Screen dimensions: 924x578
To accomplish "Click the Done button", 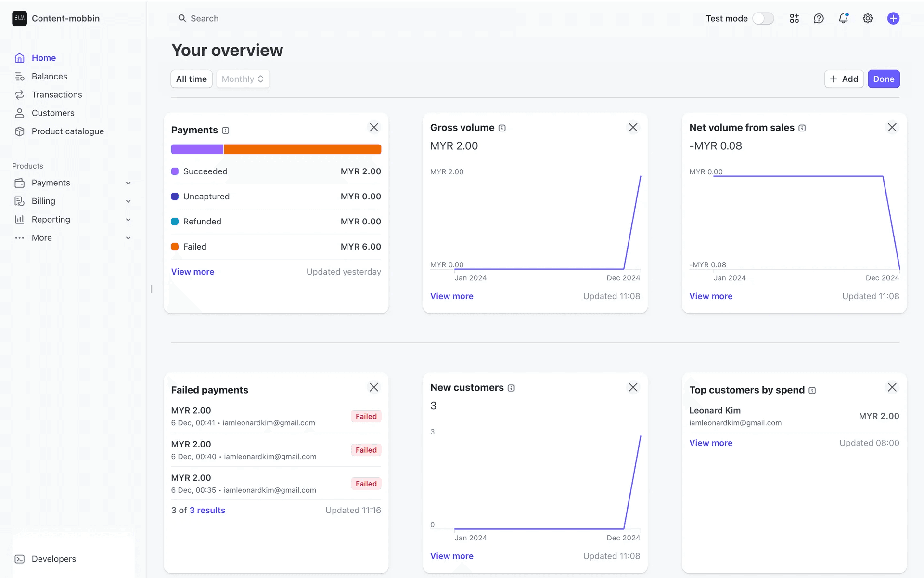I will (x=884, y=79).
